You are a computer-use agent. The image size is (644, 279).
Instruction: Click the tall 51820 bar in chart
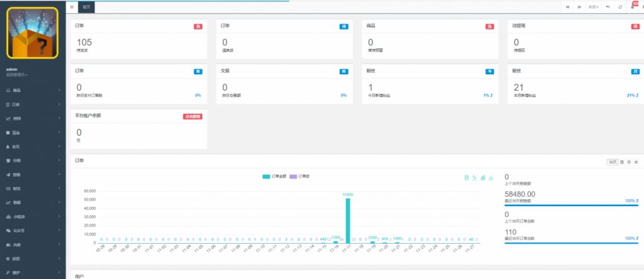tap(348, 221)
